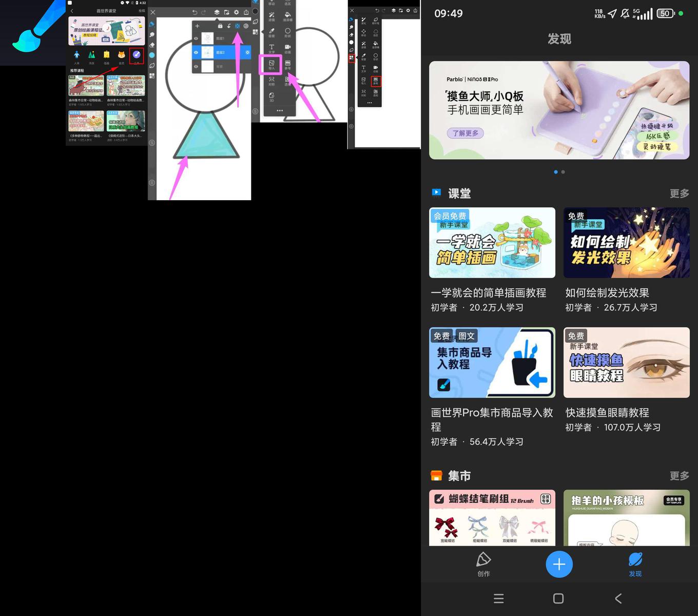Viewport: 698px width, 616px height.
Task: Open the 创作 tab in bottom navigation
Action: (483, 564)
